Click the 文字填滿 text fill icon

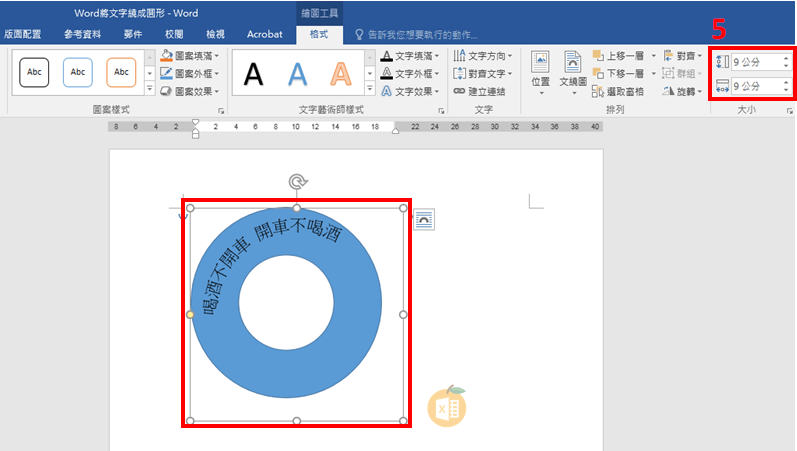click(386, 56)
